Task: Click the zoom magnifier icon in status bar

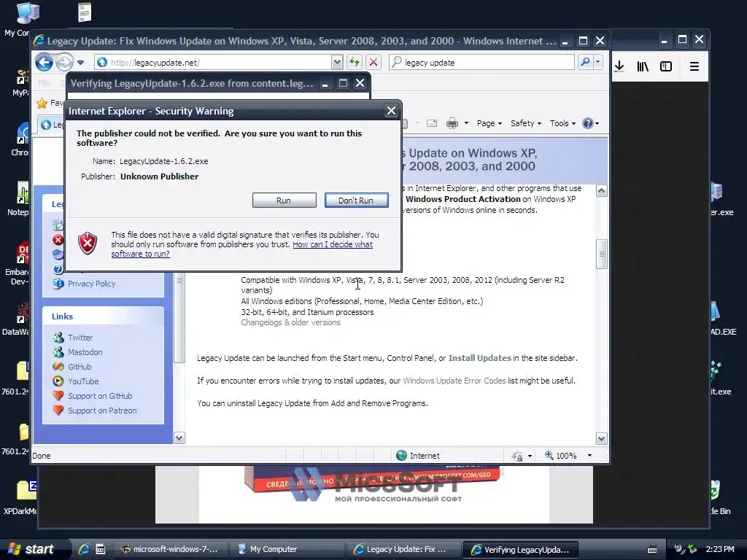Action: click(x=549, y=455)
